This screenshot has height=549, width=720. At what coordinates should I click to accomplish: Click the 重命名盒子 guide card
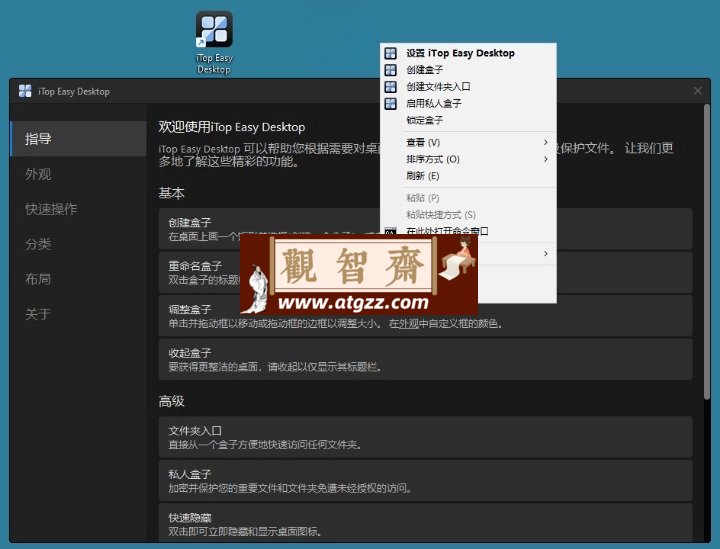coord(425,272)
